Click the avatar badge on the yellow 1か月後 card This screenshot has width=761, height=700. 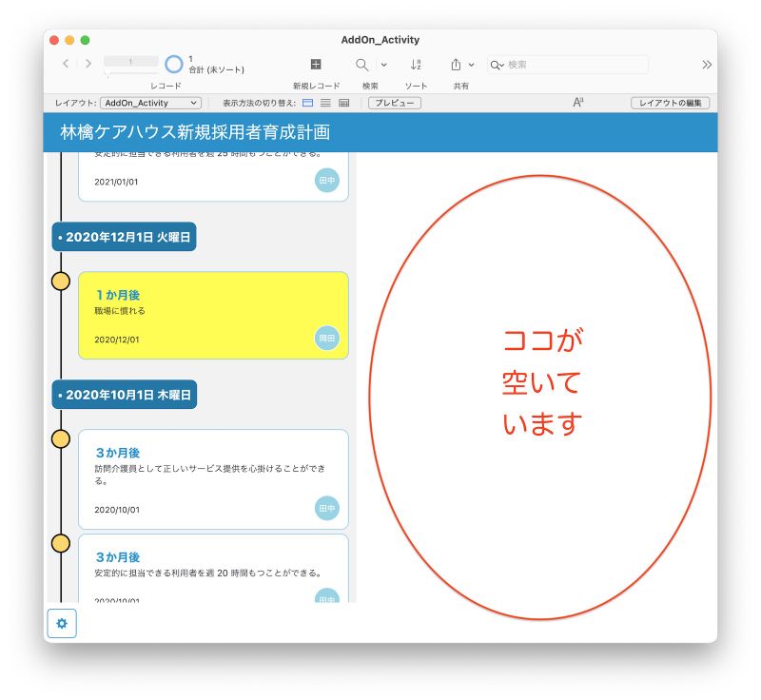pos(326,339)
